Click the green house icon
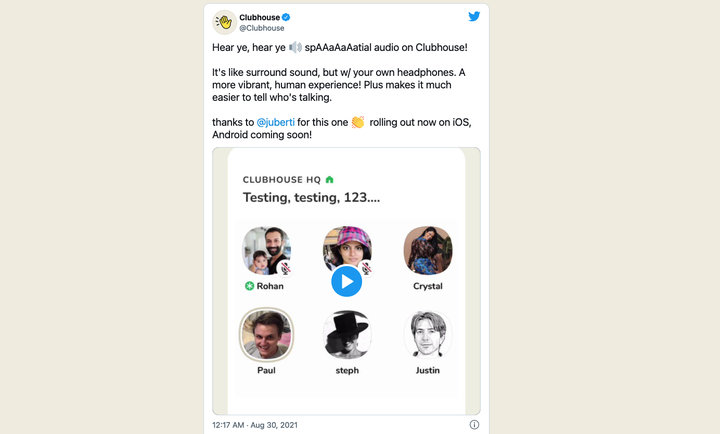This screenshot has height=434, width=720. [x=330, y=180]
